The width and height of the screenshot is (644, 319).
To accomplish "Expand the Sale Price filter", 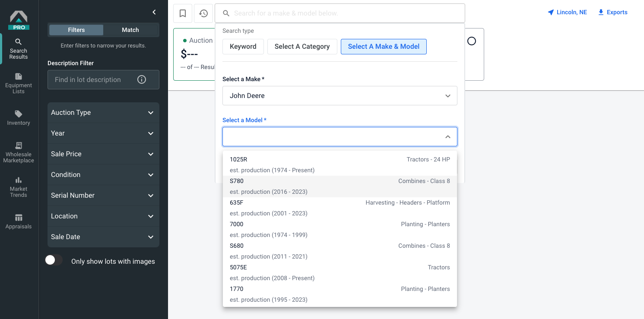I will (x=103, y=154).
